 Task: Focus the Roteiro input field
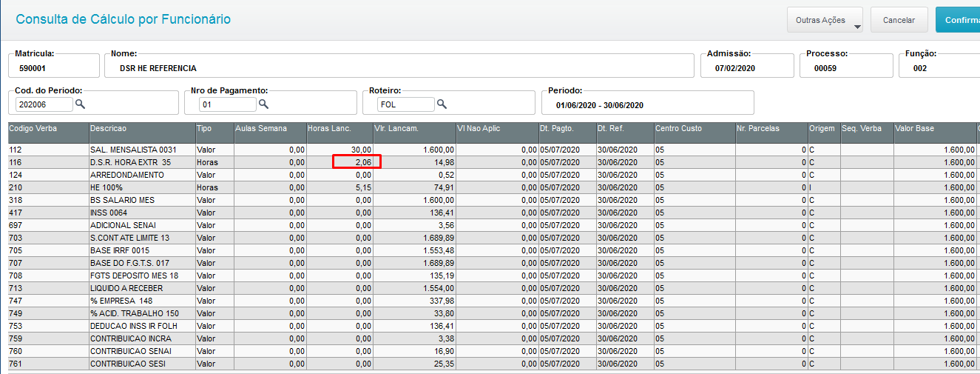405,104
